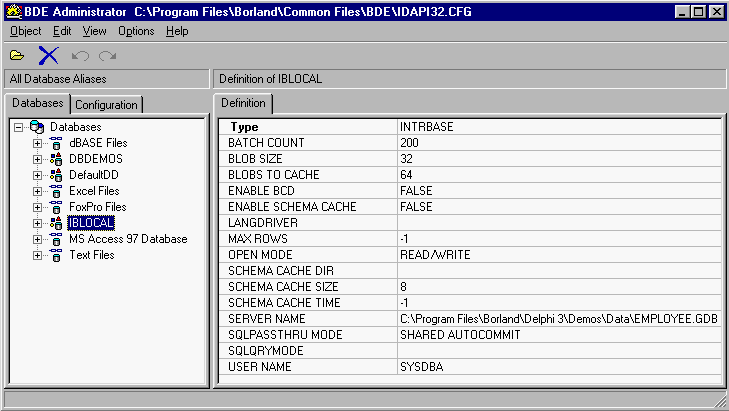Click the Open configuration folder icon

pyautogui.click(x=17, y=56)
